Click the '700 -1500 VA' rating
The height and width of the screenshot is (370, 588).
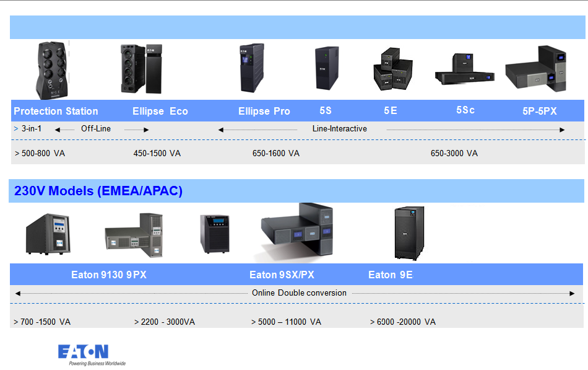(45, 322)
